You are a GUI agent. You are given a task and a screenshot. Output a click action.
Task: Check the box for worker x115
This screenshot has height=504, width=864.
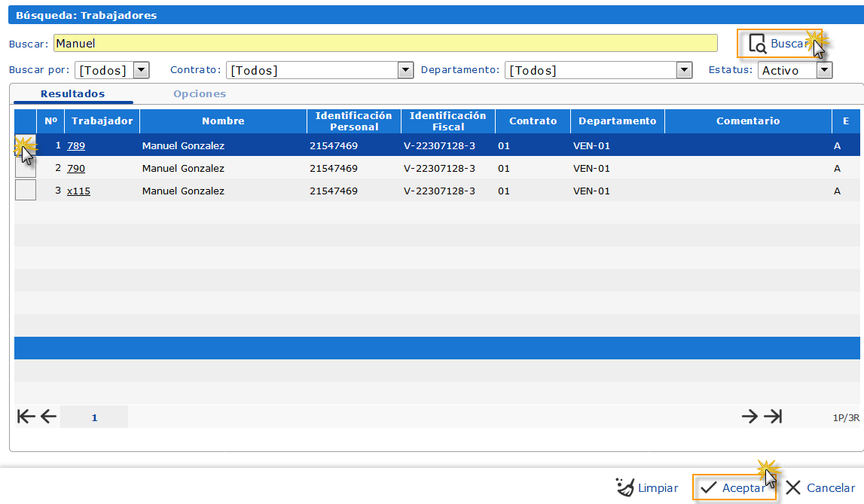pos(26,191)
